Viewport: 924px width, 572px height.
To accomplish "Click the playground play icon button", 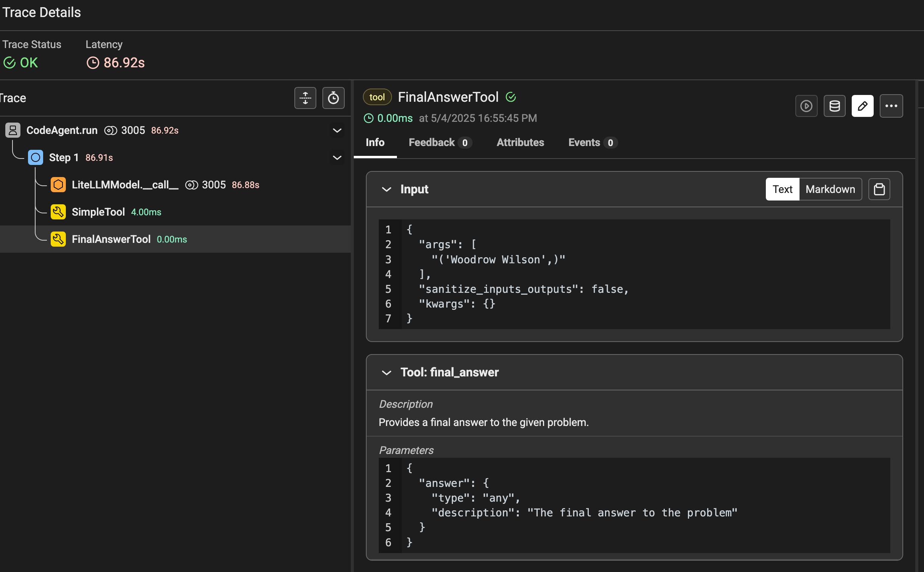I will point(806,106).
